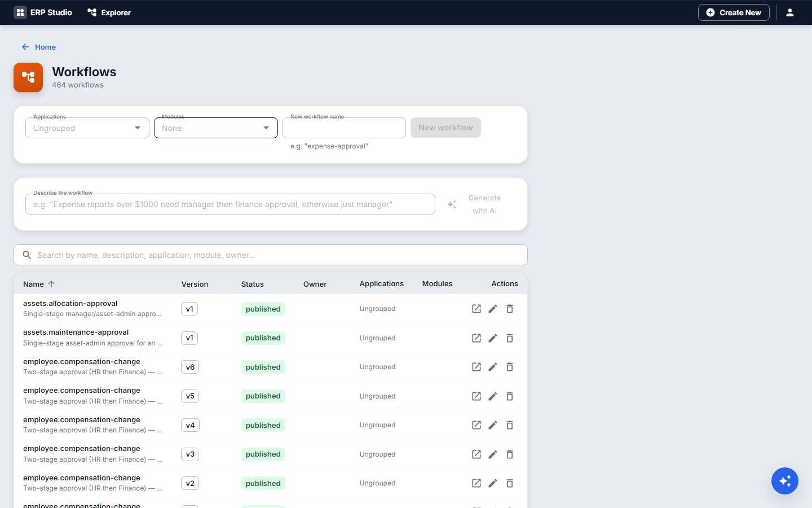This screenshot has height=508, width=812.
Task: Click the Applications column header
Action: [x=382, y=284]
